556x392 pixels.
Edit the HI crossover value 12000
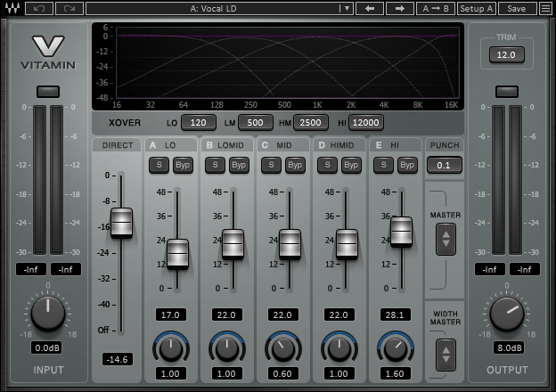(366, 123)
